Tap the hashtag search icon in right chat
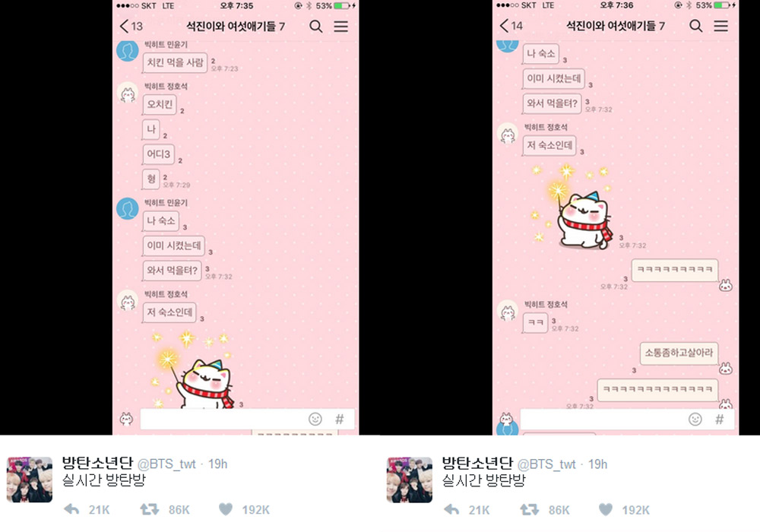 [719, 419]
